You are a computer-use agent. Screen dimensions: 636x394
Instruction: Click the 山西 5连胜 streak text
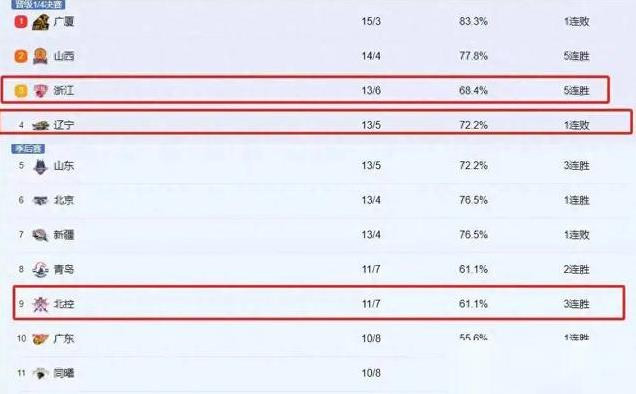(x=576, y=56)
